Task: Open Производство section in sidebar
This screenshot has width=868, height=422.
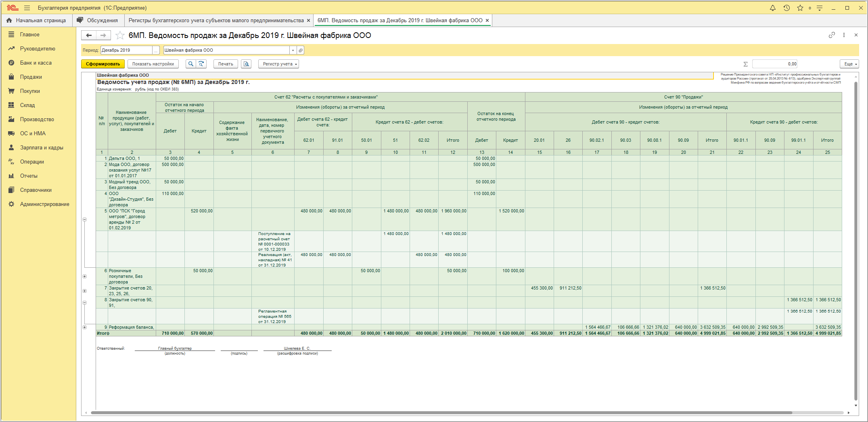Action: [x=37, y=120]
